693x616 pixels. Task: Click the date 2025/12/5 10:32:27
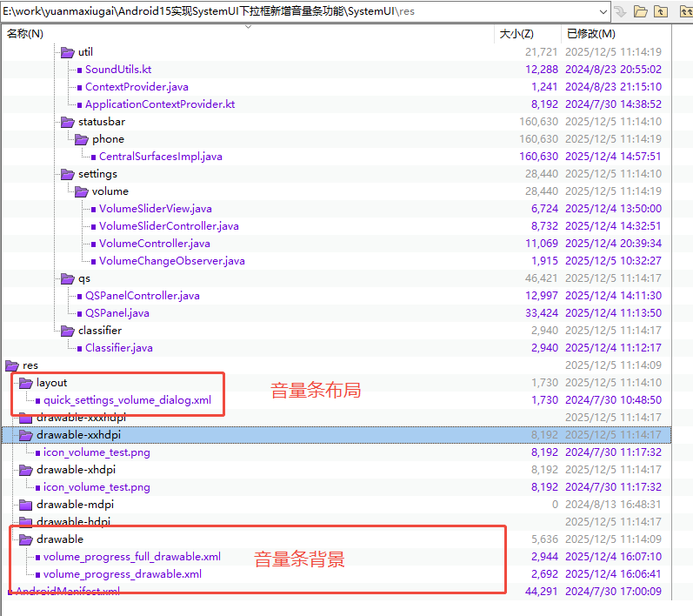(x=614, y=261)
